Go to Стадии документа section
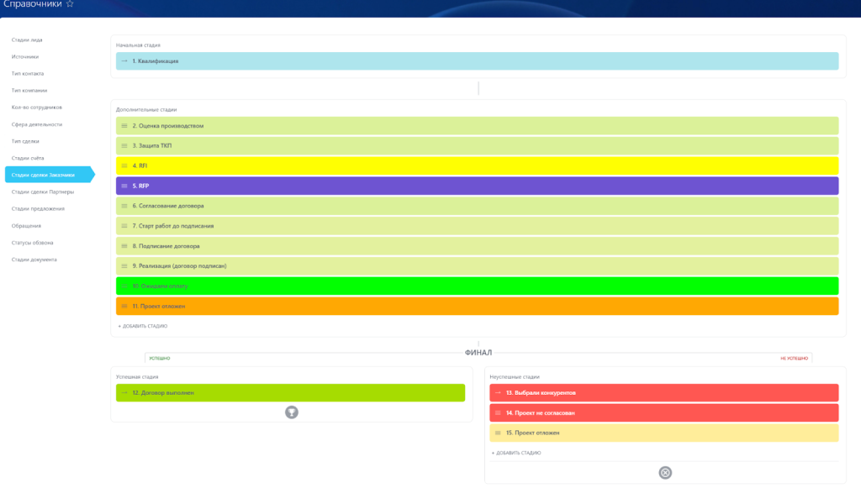The height and width of the screenshot is (504, 861). pyautogui.click(x=34, y=260)
